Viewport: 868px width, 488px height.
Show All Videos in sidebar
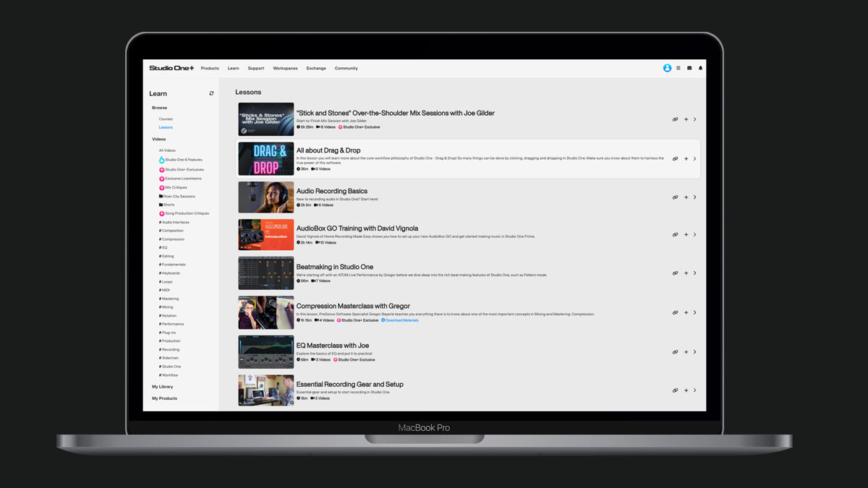pyautogui.click(x=167, y=150)
